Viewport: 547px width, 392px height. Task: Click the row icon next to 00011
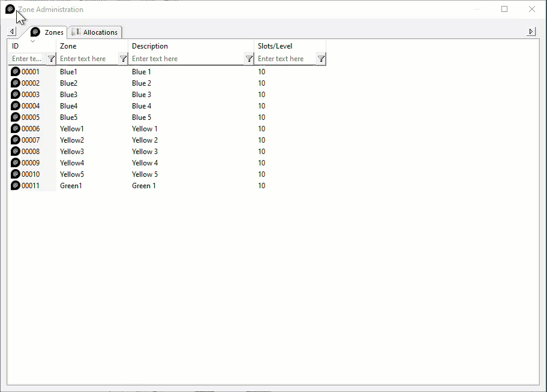[x=16, y=185]
